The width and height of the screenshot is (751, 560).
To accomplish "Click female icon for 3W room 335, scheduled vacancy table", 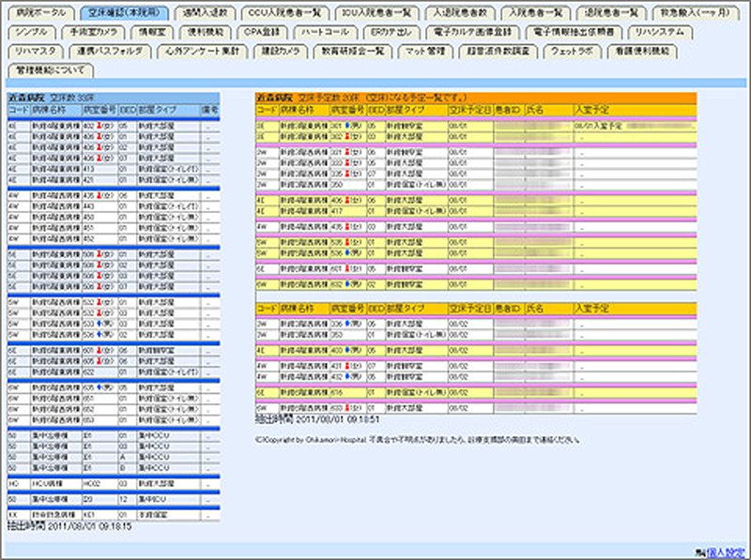I will tap(347, 174).
